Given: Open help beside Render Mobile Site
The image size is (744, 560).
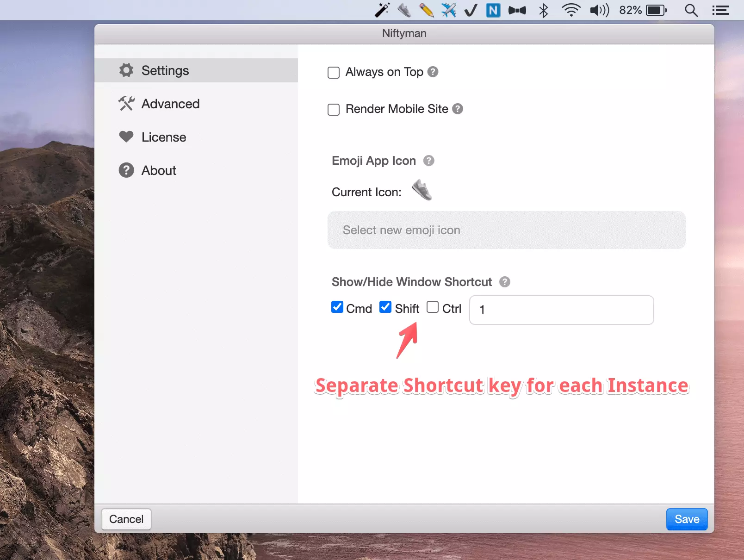Looking at the screenshot, I should (457, 109).
